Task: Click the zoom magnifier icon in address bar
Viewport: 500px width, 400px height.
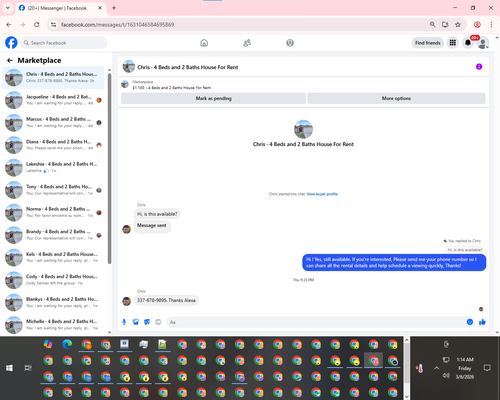Action: tap(432, 25)
